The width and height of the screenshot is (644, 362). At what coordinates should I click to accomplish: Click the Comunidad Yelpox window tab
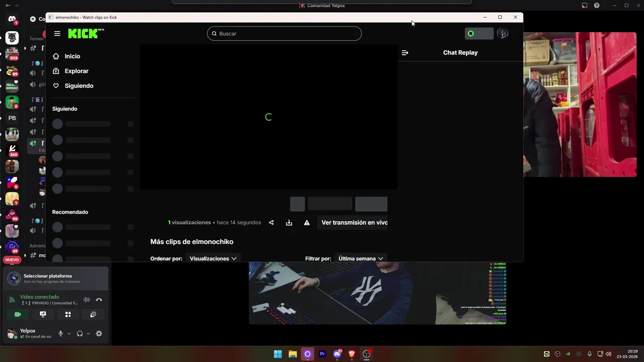(x=322, y=6)
